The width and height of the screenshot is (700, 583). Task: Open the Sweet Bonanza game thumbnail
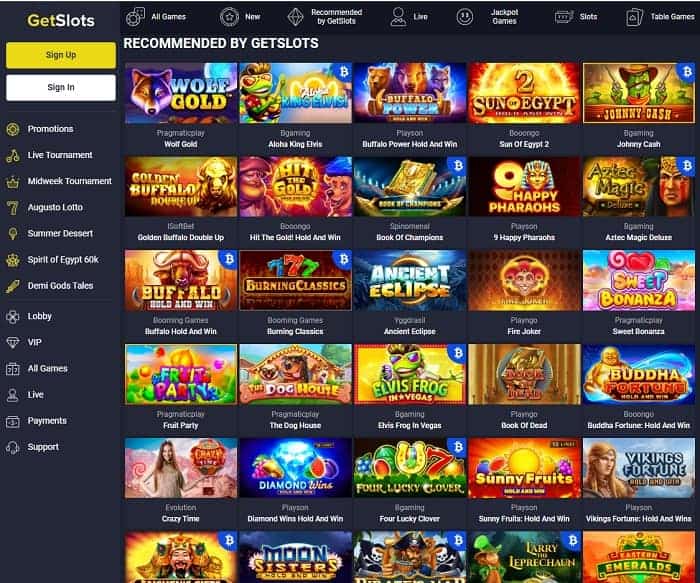pyautogui.click(x=638, y=280)
